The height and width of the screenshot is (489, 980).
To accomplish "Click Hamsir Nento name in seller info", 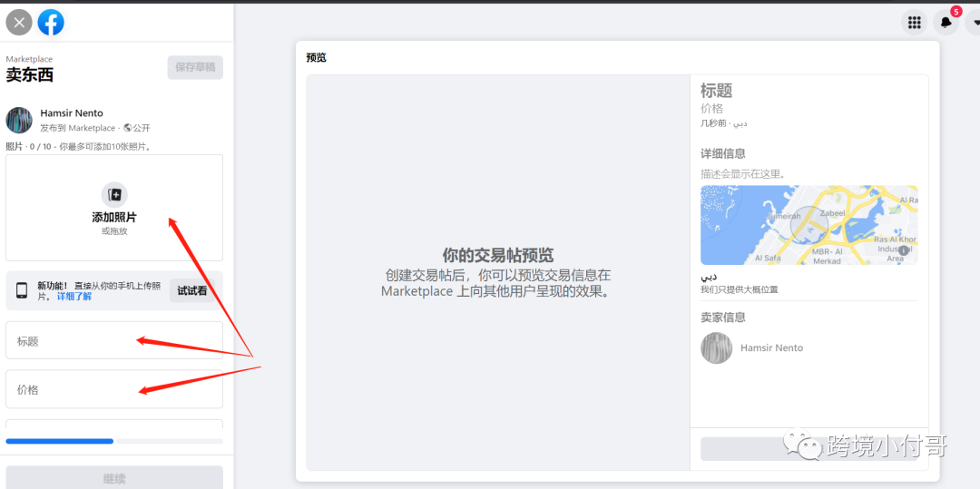I will 771,347.
